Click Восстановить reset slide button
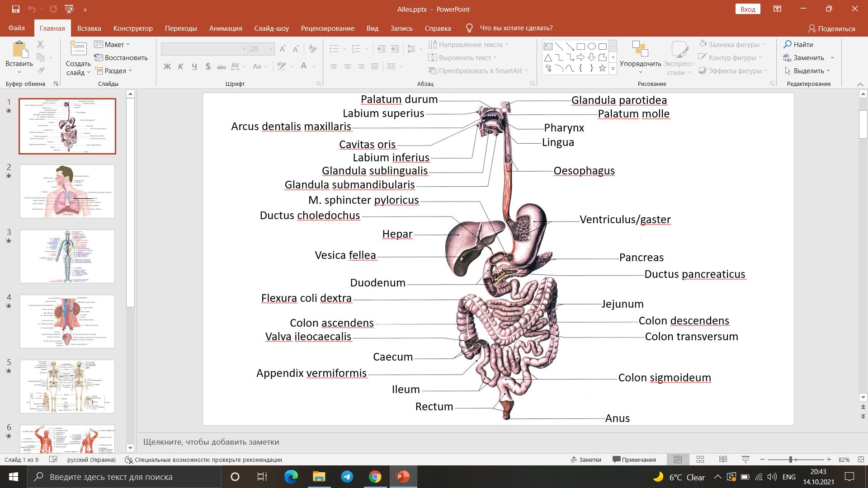868x488 pixels. 121,57
